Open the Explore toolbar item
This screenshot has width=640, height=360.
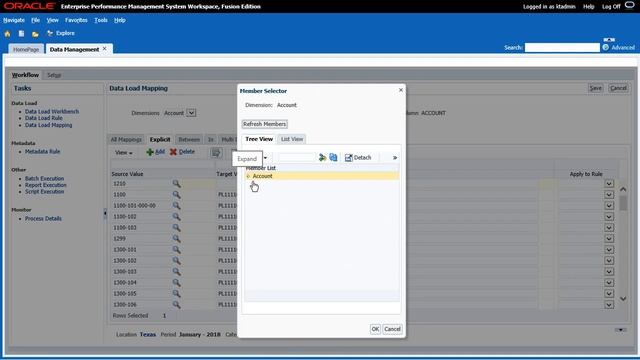[x=61, y=33]
